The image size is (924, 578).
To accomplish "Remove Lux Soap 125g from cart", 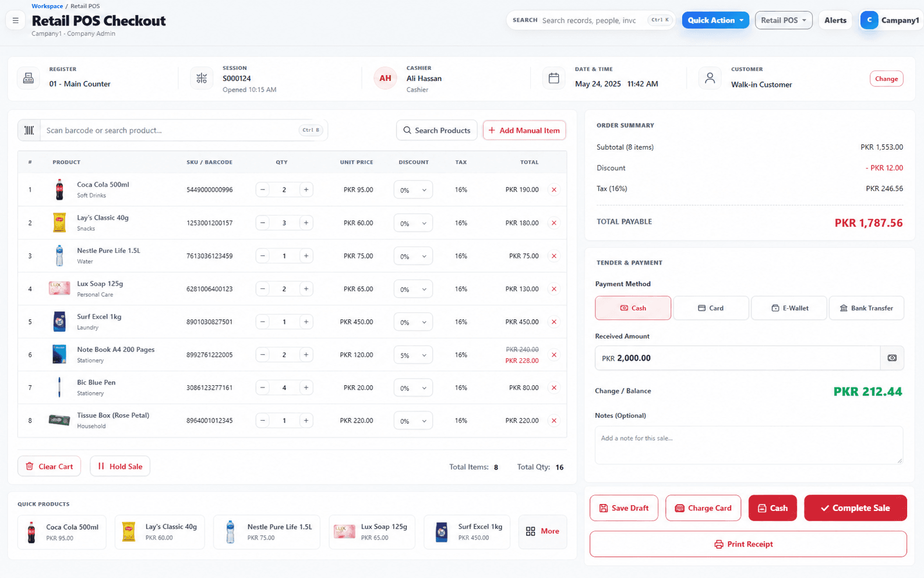I will [x=554, y=289].
